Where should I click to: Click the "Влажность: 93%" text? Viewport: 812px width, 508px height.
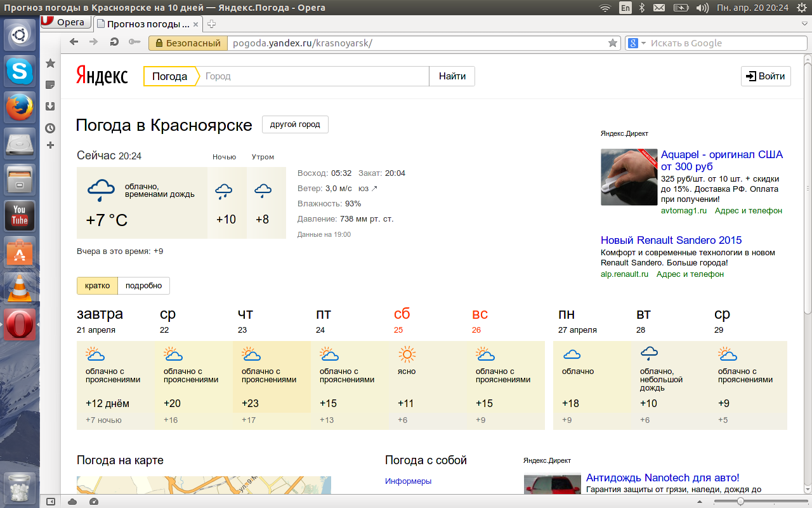pos(329,204)
